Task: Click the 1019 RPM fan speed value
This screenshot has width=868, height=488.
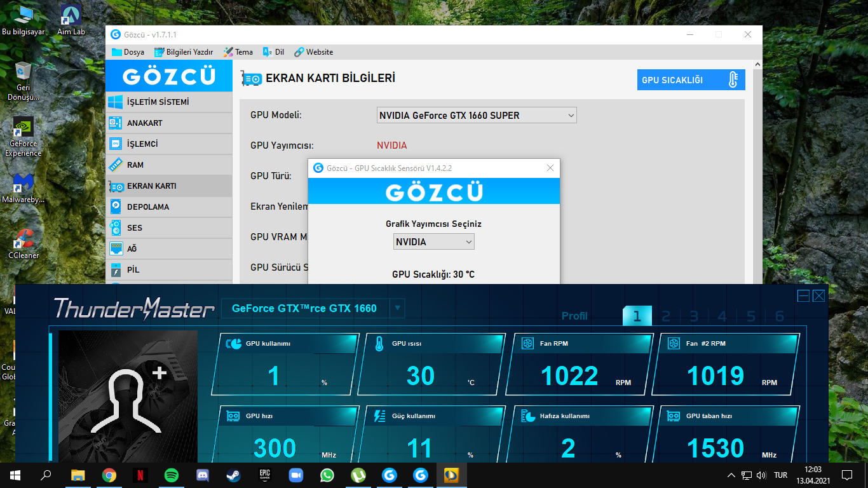Action: click(x=715, y=376)
